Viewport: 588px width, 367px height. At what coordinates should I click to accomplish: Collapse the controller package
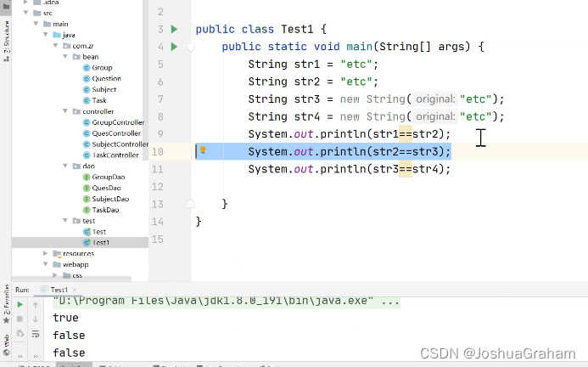pyautogui.click(x=65, y=111)
